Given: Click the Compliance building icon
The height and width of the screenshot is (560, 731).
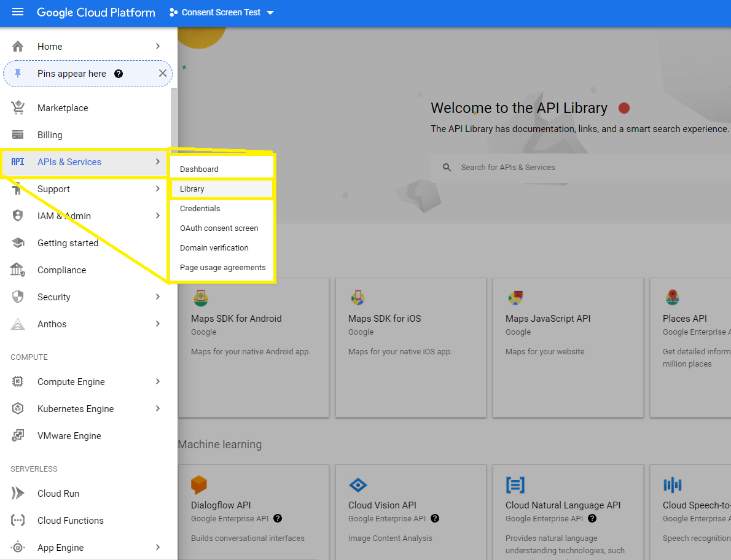Looking at the screenshot, I should click(18, 270).
